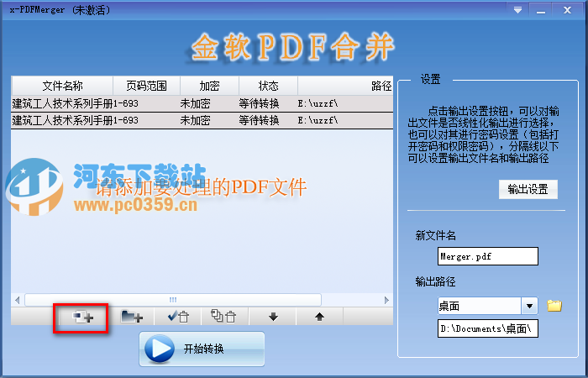The height and width of the screenshot is (378, 588).
Task: Click the 路径 column header
Action: pyautogui.click(x=345, y=86)
